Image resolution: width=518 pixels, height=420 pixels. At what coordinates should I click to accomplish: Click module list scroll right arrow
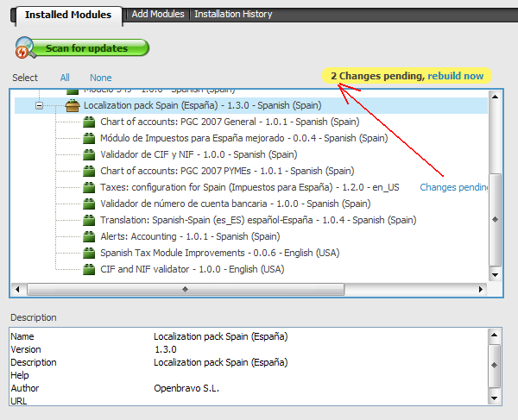point(481,290)
